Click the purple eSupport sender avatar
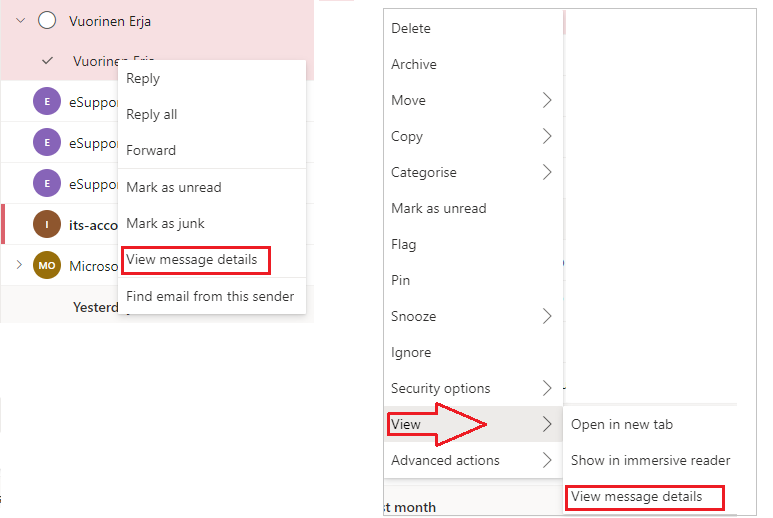The height and width of the screenshot is (518, 773). coord(47,103)
